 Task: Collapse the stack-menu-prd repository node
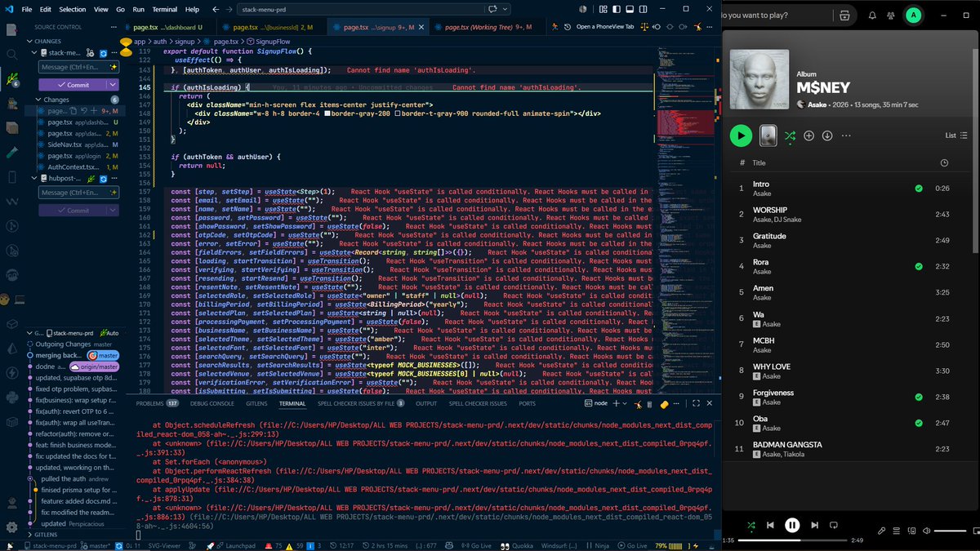tap(33, 53)
